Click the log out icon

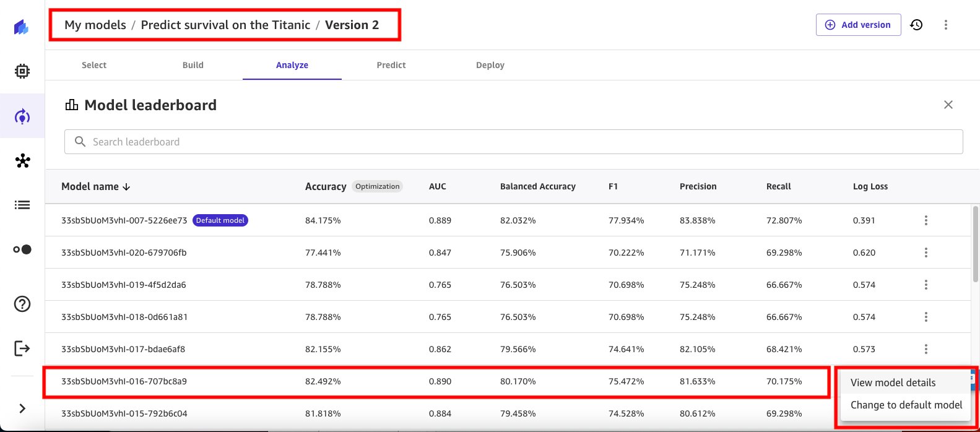pyautogui.click(x=22, y=348)
